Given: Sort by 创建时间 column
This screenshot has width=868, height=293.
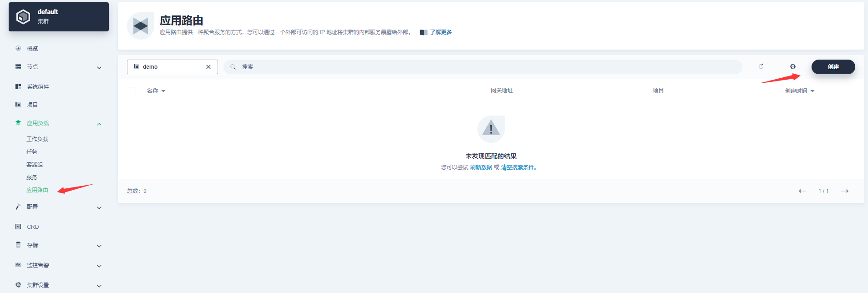Looking at the screenshot, I should pos(799,91).
